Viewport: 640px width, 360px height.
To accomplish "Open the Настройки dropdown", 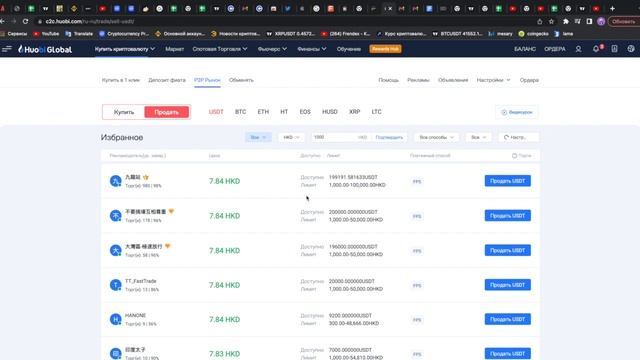I will (x=493, y=80).
